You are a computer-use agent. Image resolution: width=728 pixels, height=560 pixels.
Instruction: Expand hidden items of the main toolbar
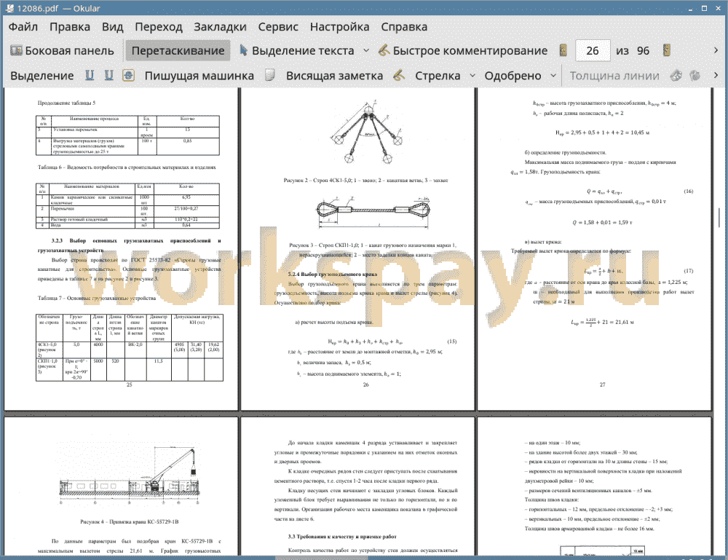(716, 51)
